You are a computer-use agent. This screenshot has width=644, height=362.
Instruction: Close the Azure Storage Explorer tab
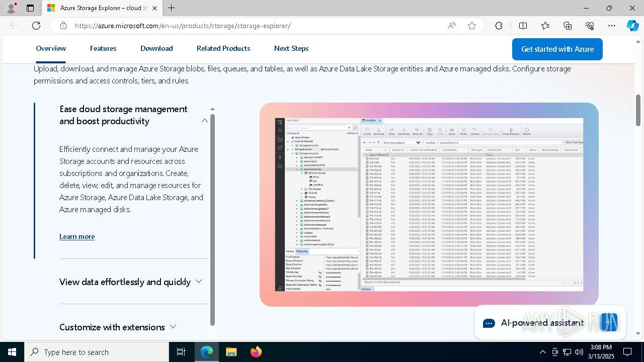pyautogui.click(x=154, y=8)
